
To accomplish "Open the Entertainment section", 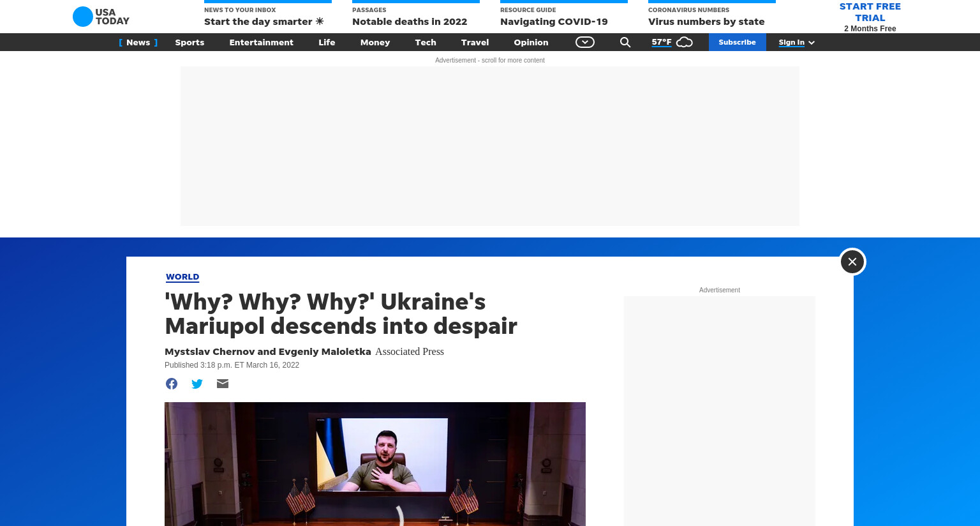I will click(261, 42).
